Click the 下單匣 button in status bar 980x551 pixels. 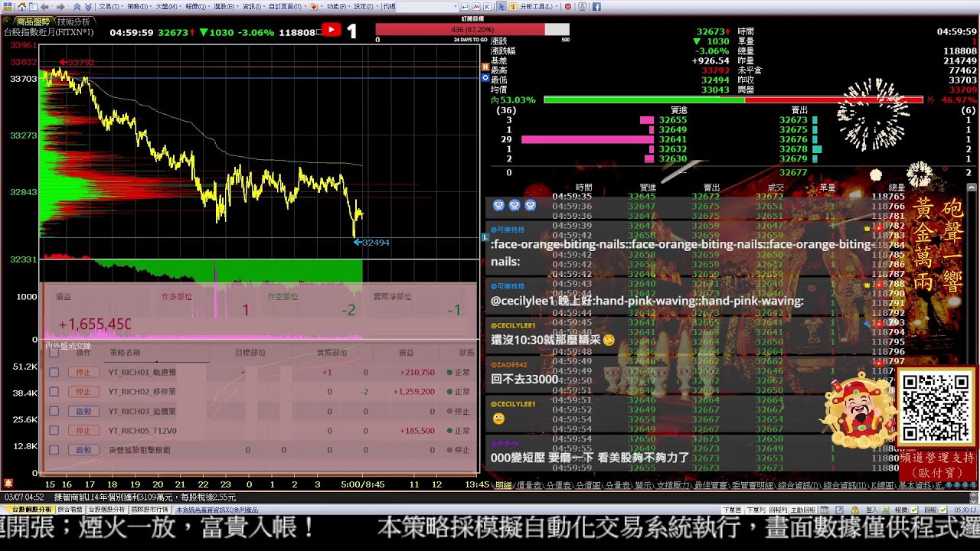[x=733, y=509]
